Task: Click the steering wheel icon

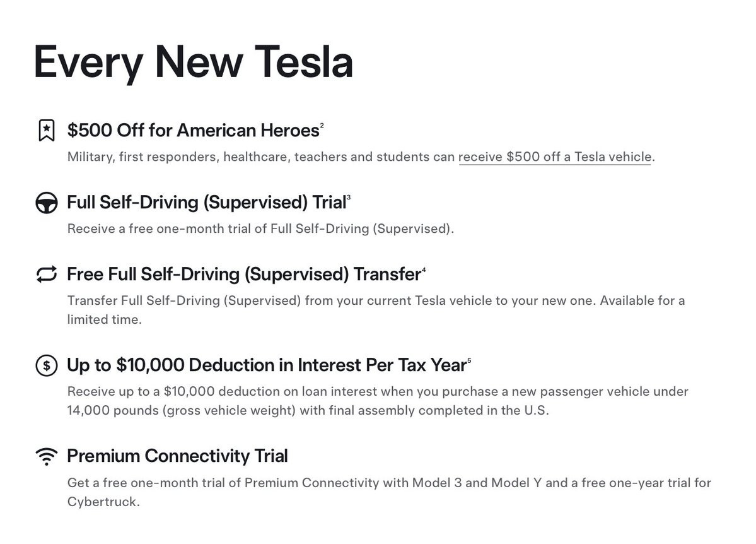Action: click(47, 203)
